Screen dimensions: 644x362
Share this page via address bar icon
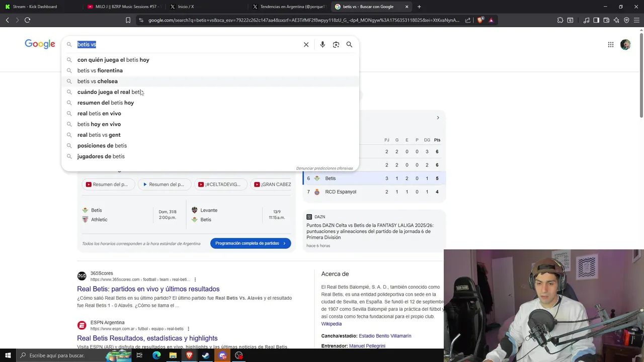[x=468, y=20]
